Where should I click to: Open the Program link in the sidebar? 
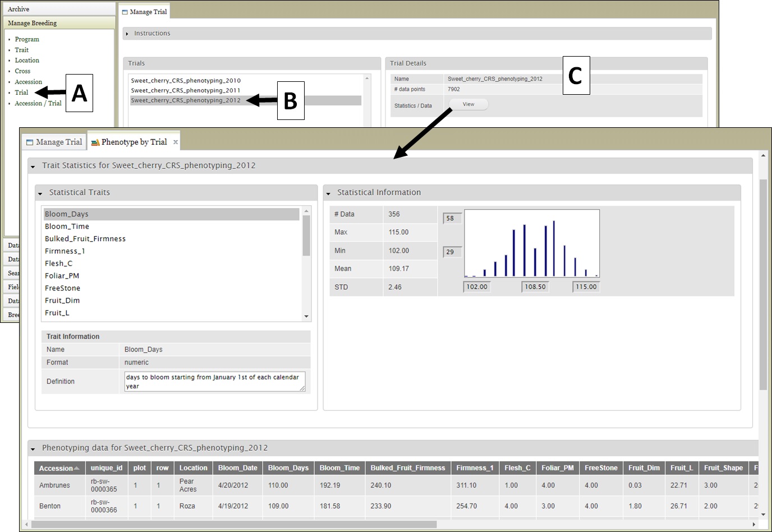[27, 39]
